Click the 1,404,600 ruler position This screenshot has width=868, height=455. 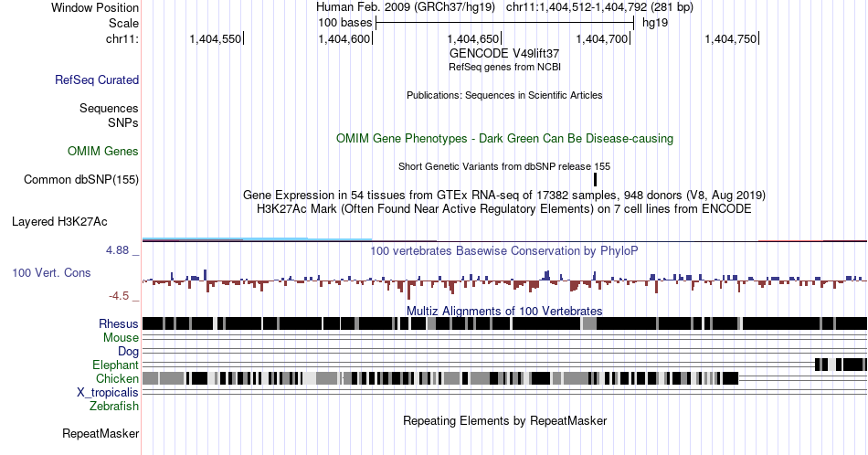pos(344,38)
